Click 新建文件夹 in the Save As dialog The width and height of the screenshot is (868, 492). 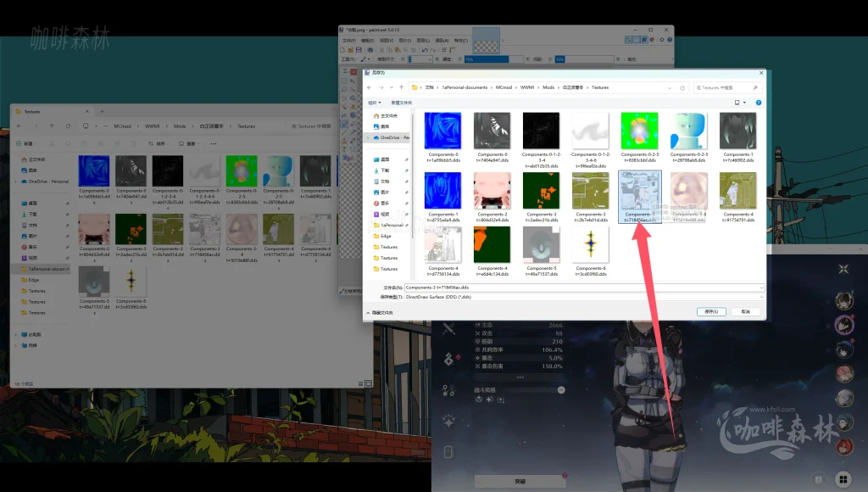[401, 103]
